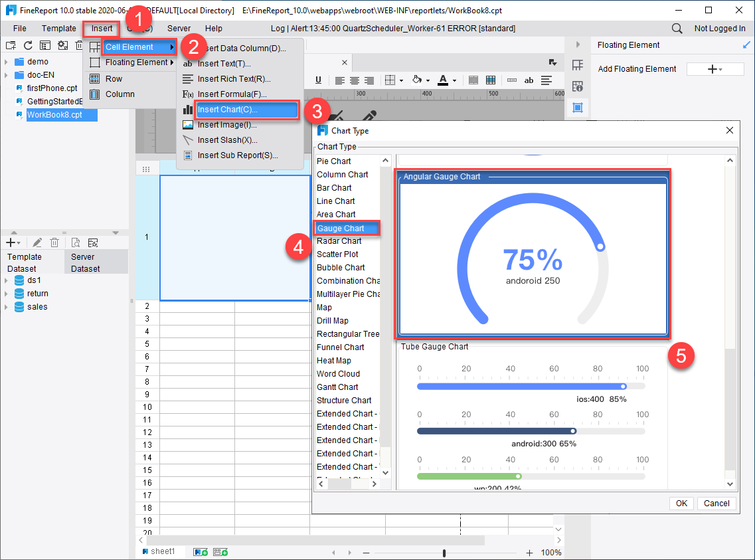Viewport: 755px width, 560px height.
Task: Expand the return dataset
Action: coord(6,294)
